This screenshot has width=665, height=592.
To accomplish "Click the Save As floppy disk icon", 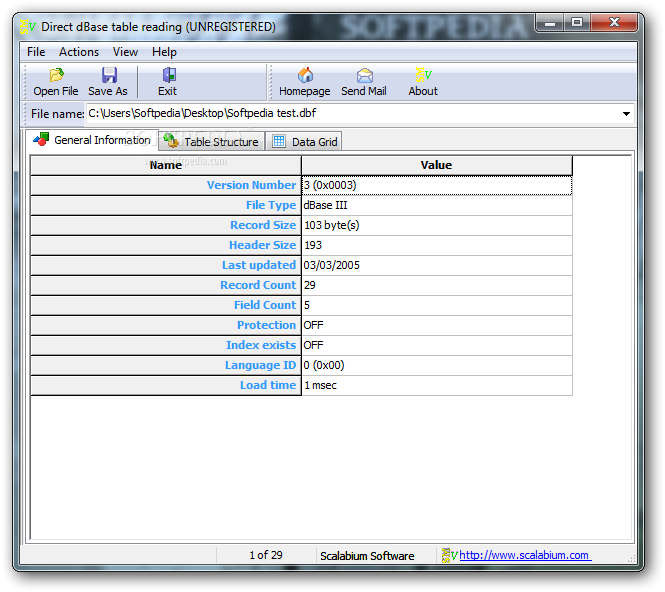I will click(x=109, y=75).
